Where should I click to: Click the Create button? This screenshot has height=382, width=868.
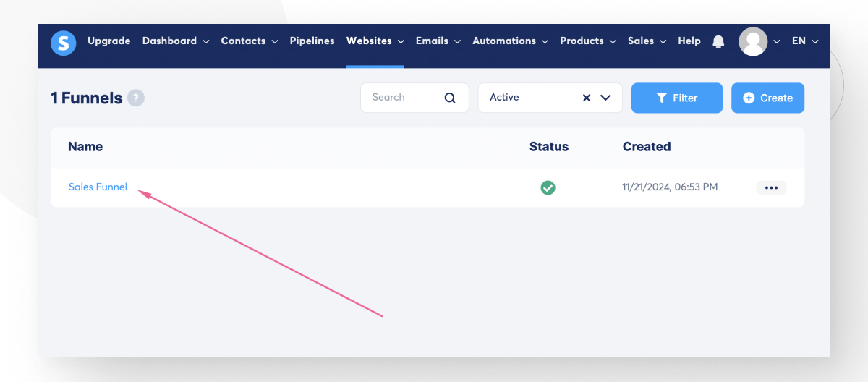pos(767,98)
